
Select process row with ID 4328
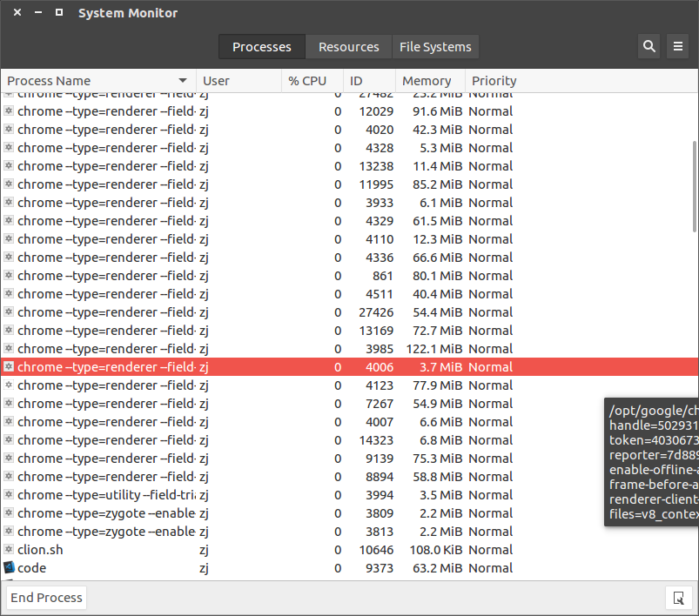point(350,148)
